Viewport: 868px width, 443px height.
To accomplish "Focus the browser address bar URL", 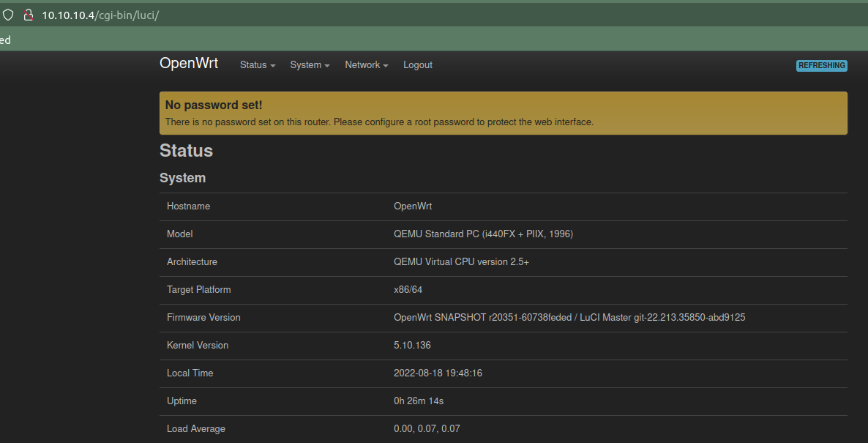I will (100, 15).
